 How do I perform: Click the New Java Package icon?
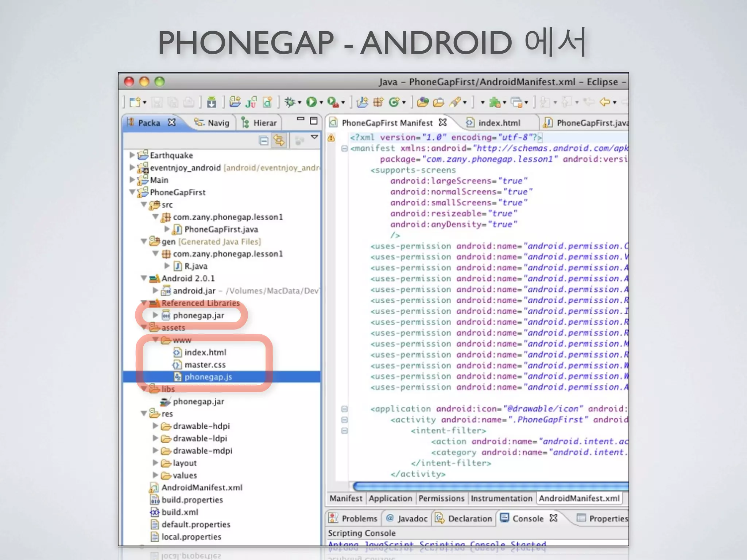[x=378, y=102]
